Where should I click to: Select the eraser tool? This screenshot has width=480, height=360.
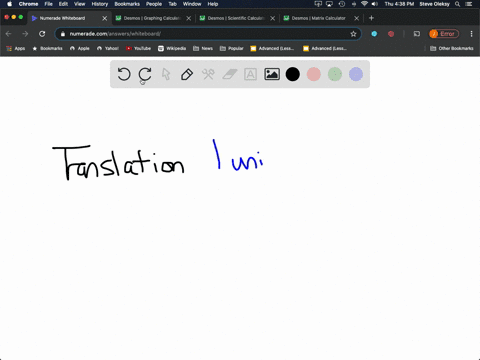click(x=230, y=74)
